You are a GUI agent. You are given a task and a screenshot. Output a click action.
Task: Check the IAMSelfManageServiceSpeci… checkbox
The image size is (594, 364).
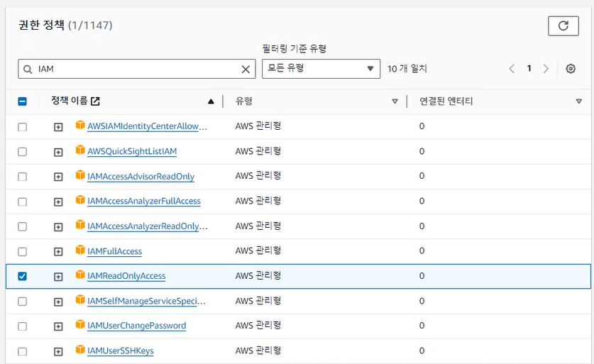[x=22, y=302]
